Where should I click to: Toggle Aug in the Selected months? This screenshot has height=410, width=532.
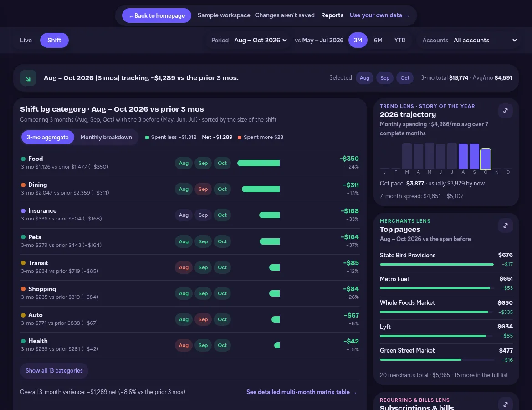[x=364, y=78]
